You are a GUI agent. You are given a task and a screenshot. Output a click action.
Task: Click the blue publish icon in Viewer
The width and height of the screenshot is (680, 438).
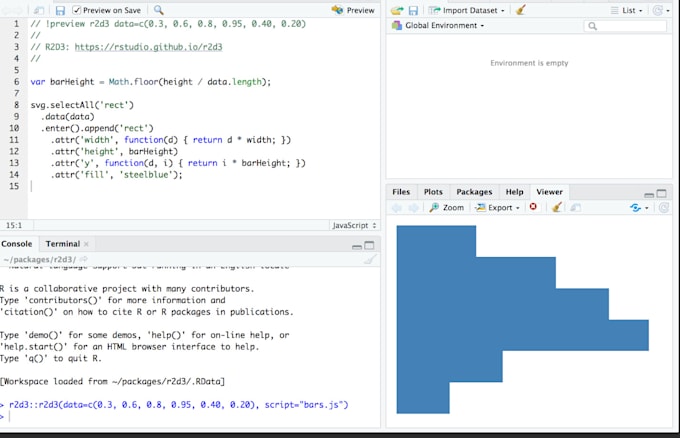pyautogui.click(x=635, y=208)
